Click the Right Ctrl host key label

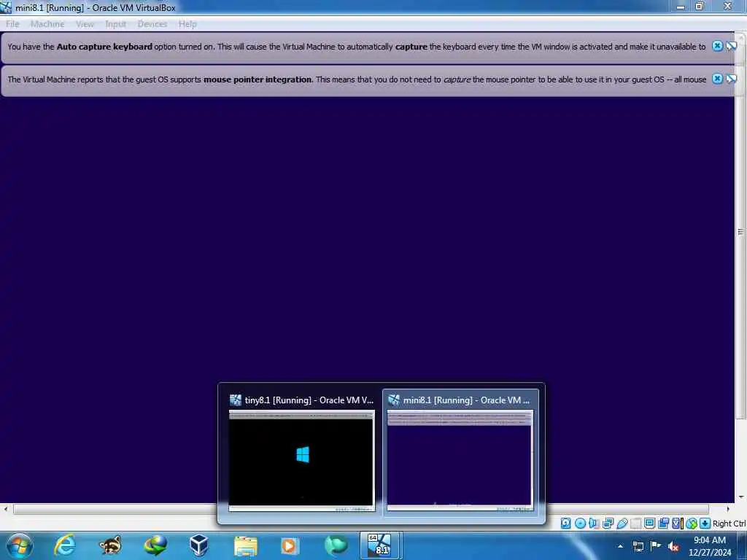pyautogui.click(x=729, y=524)
